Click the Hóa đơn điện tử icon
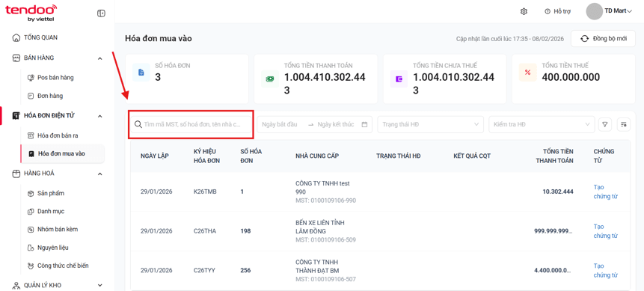 click(16, 116)
